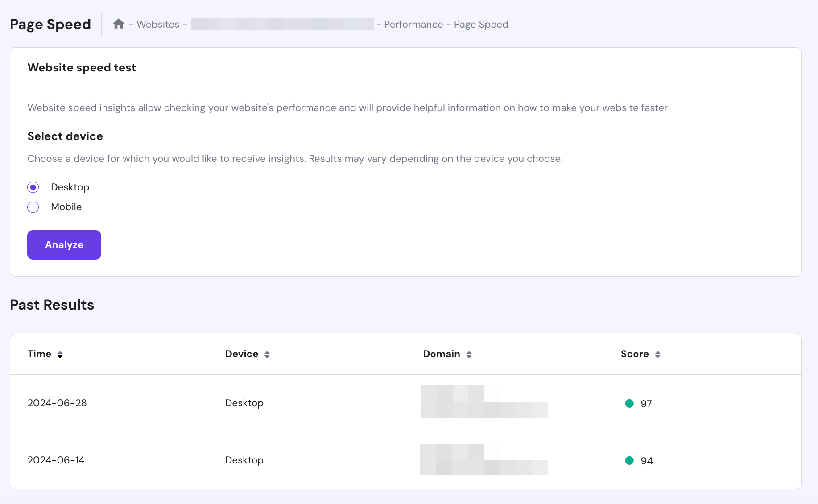The width and height of the screenshot is (818, 504).
Task: Select the Desktop radio button
Action: coord(33,187)
